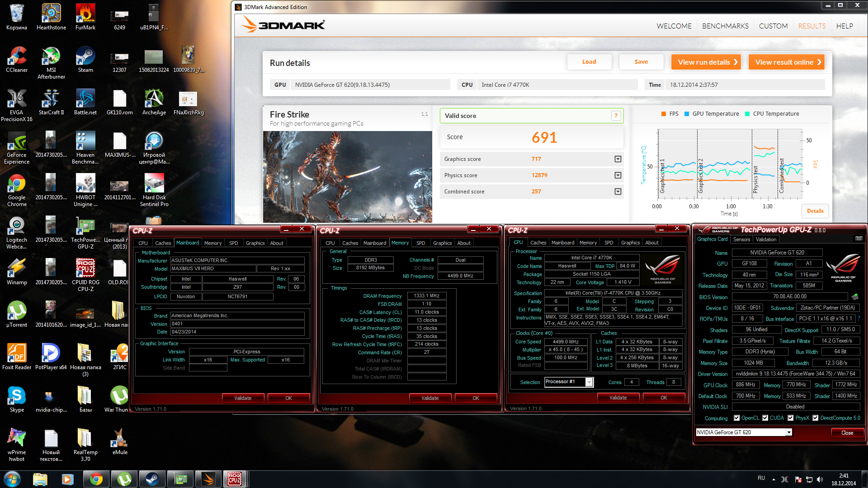Click the blue GPU Temperature legend swatch

click(x=687, y=114)
